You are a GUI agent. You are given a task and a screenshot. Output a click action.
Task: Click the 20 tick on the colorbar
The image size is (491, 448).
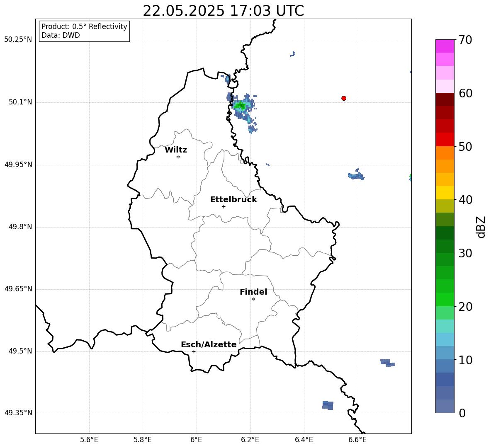point(465,307)
